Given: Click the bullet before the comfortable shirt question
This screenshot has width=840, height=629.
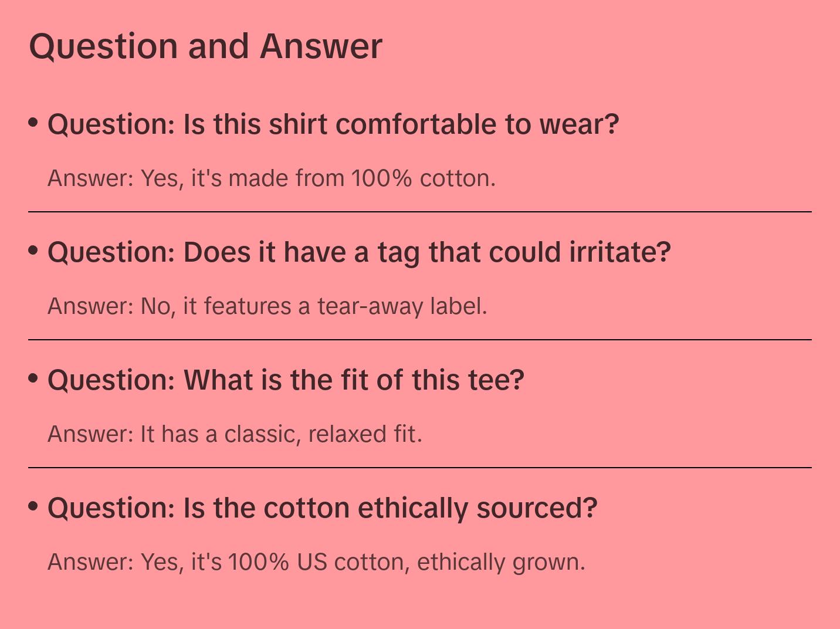Looking at the screenshot, I should tap(33, 123).
